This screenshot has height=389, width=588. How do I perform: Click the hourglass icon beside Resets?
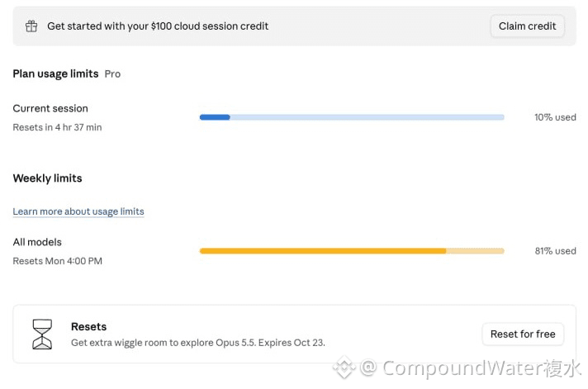(42, 334)
